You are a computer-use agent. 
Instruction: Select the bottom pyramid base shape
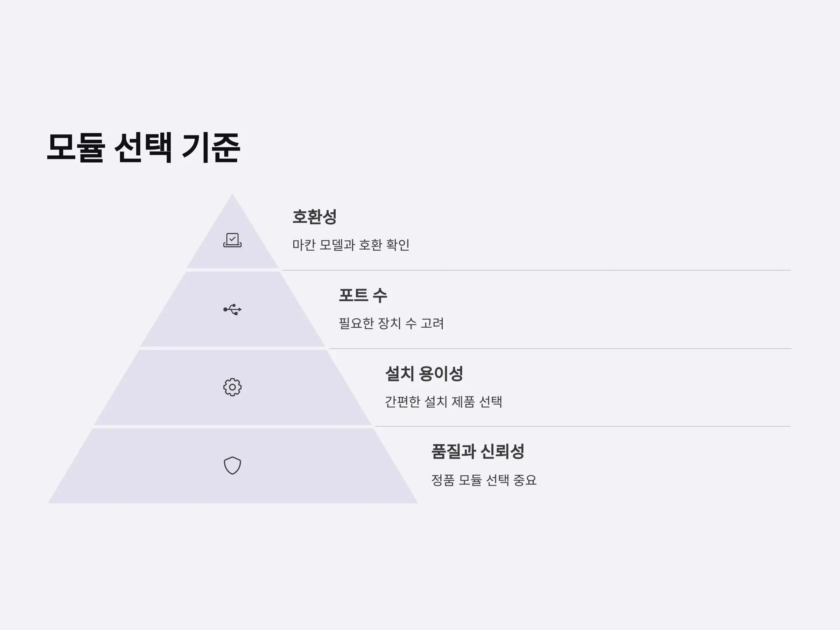(232, 466)
